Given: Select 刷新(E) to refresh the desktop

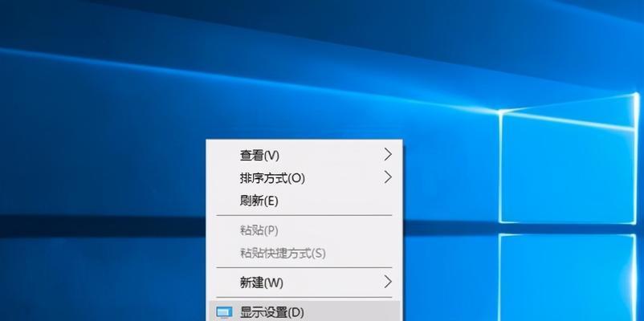Looking at the screenshot, I should pyautogui.click(x=304, y=201).
